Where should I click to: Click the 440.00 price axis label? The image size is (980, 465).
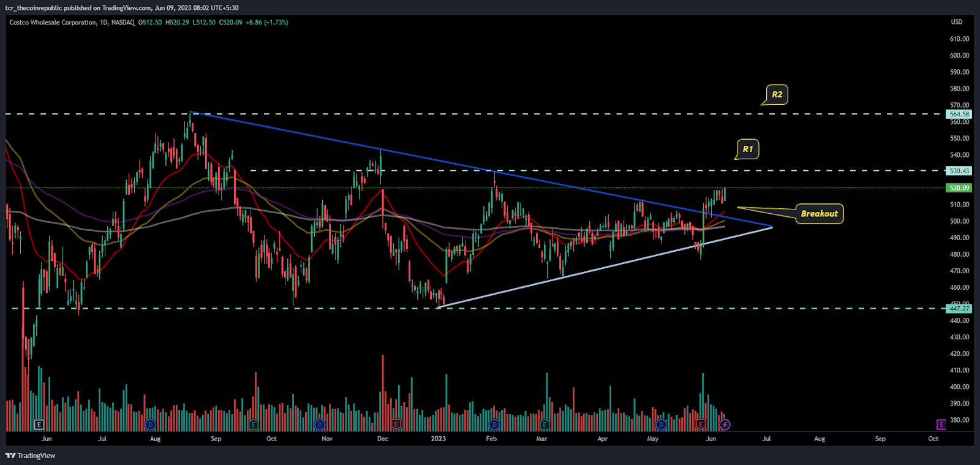[x=959, y=320]
